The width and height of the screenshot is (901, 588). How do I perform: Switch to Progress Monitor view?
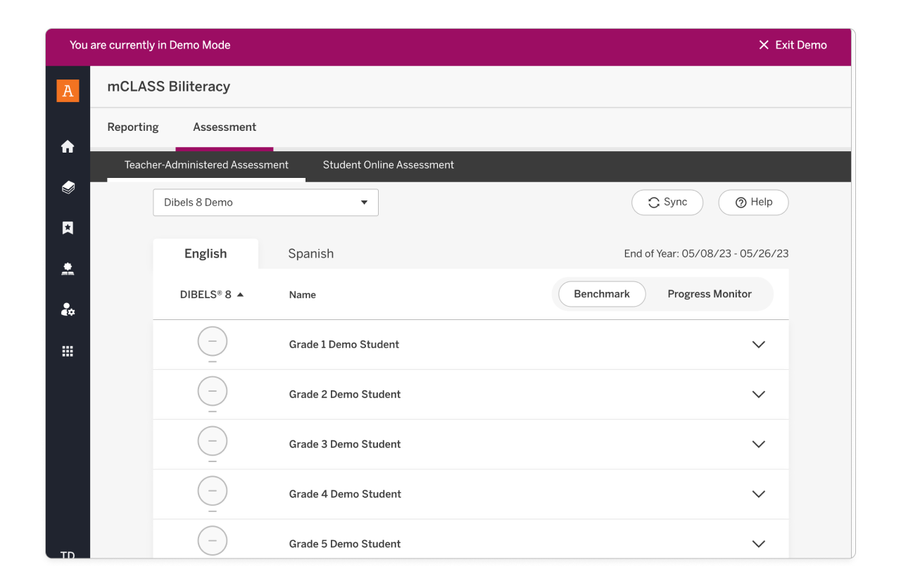710,294
